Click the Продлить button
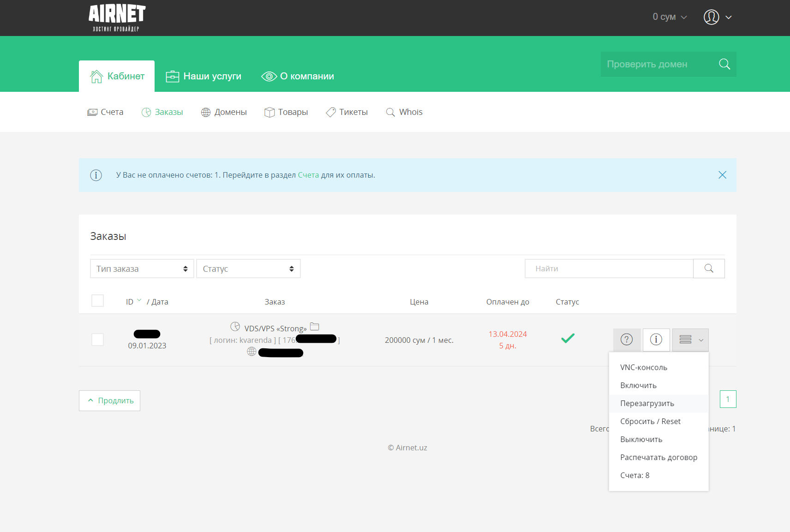The image size is (790, 532). pos(109,400)
